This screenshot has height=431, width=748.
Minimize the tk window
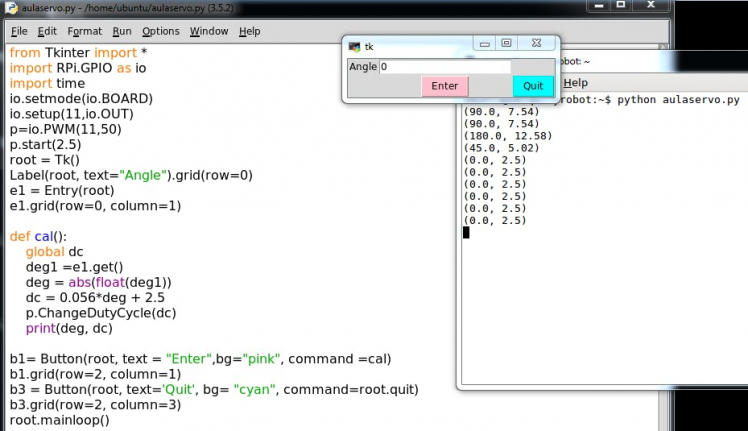coord(484,44)
